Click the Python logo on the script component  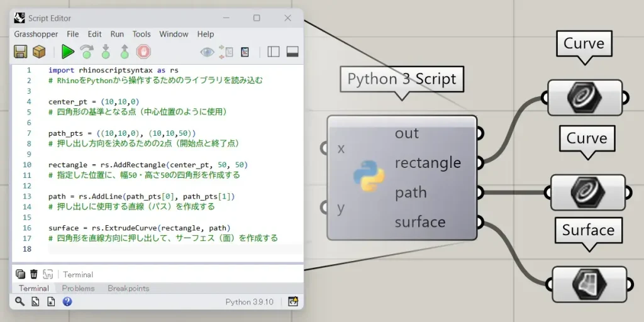pos(369,175)
